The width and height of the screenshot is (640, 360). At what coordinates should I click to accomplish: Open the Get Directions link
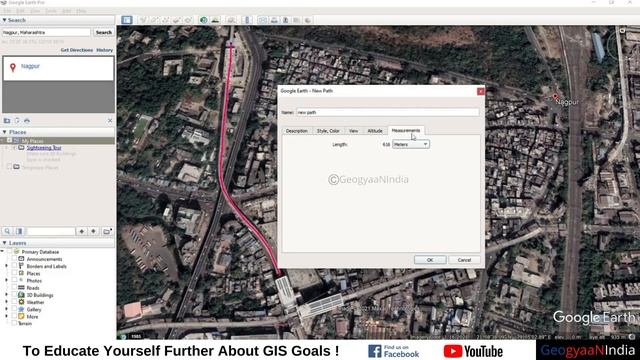click(77, 50)
